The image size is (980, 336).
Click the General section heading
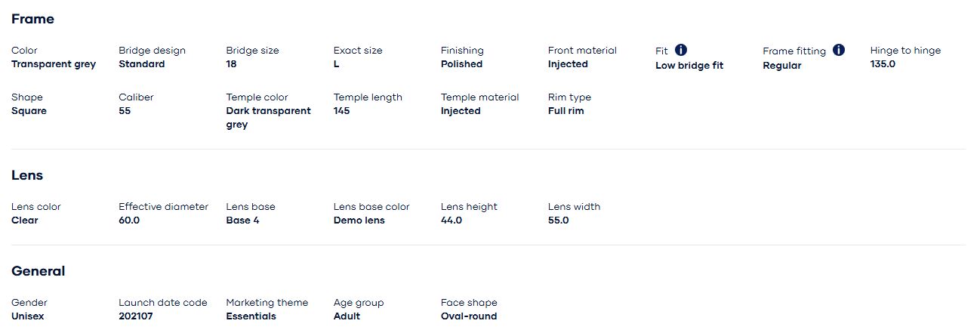click(39, 271)
